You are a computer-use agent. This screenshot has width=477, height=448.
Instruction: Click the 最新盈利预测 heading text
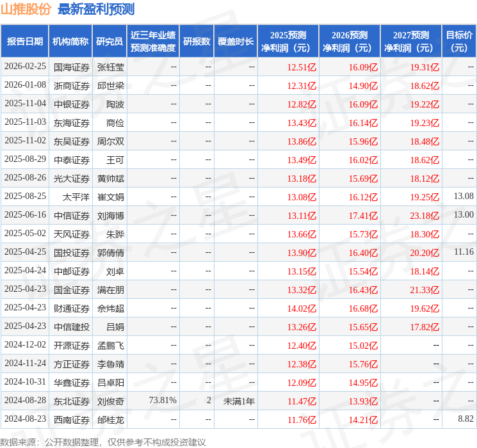[x=96, y=10]
